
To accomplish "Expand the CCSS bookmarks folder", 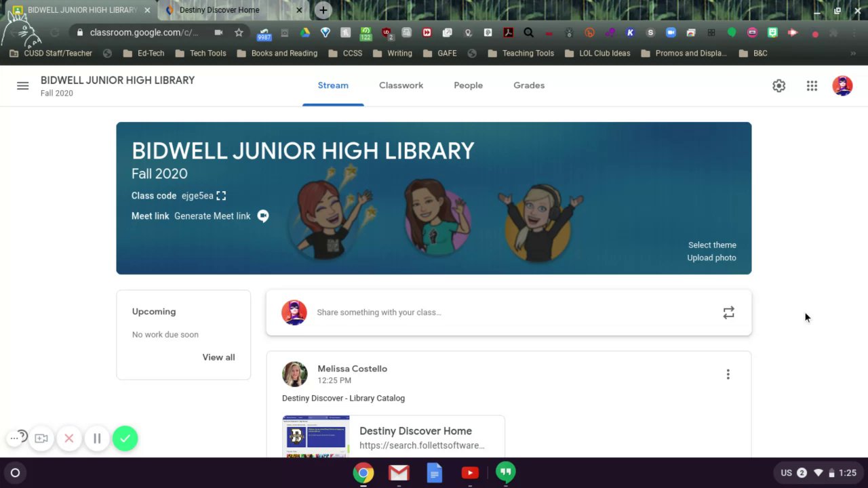I will [345, 53].
